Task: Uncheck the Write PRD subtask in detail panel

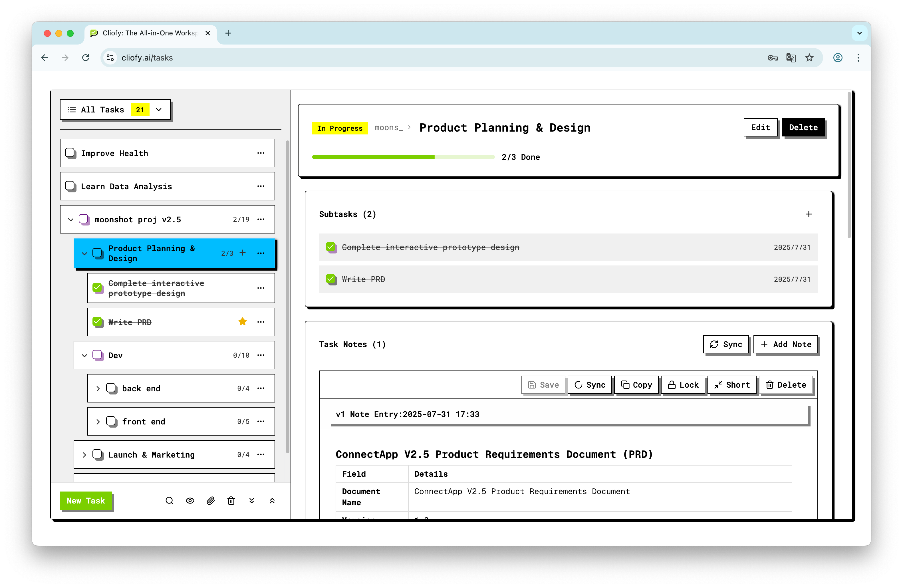Action: (331, 279)
